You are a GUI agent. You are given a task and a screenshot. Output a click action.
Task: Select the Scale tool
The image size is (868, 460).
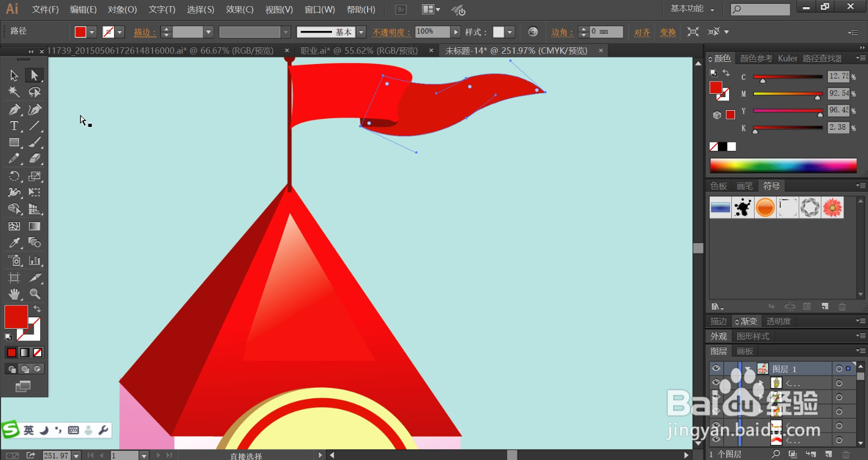click(x=35, y=176)
